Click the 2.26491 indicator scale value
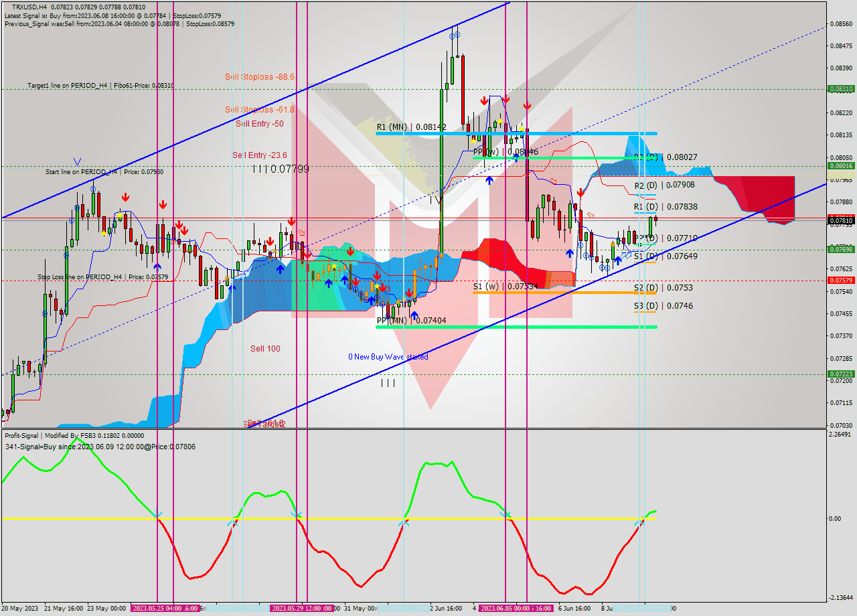Screen dimensions: 857x616 tap(840, 435)
